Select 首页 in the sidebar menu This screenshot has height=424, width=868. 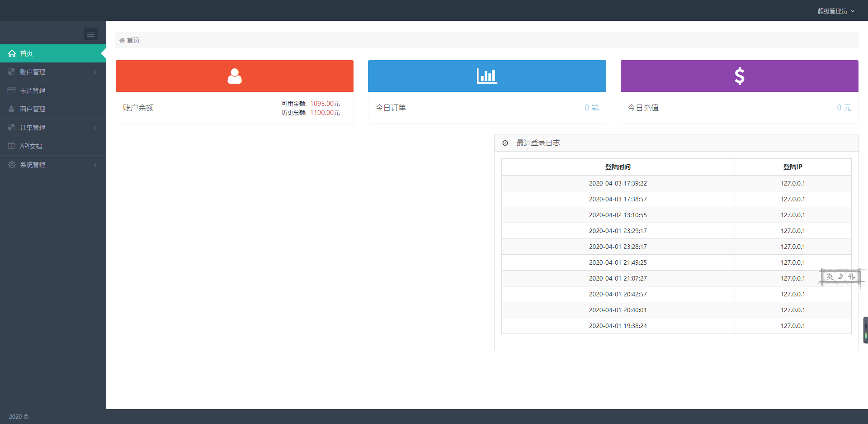[x=53, y=53]
